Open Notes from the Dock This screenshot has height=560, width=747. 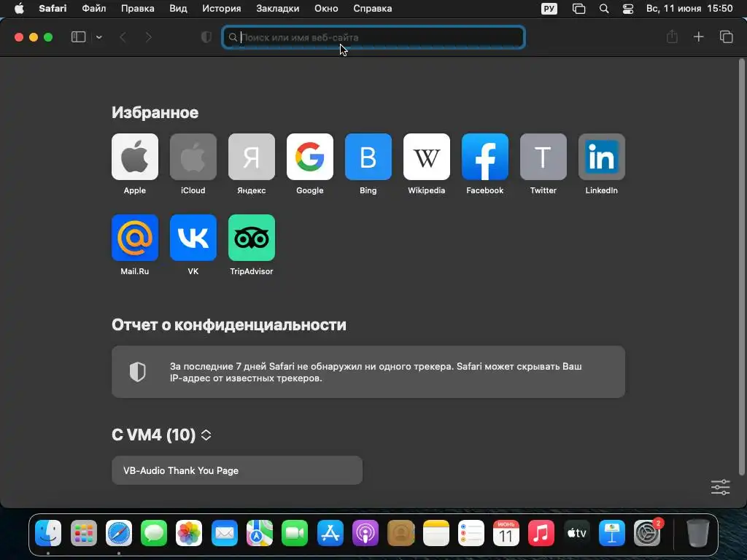436,533
